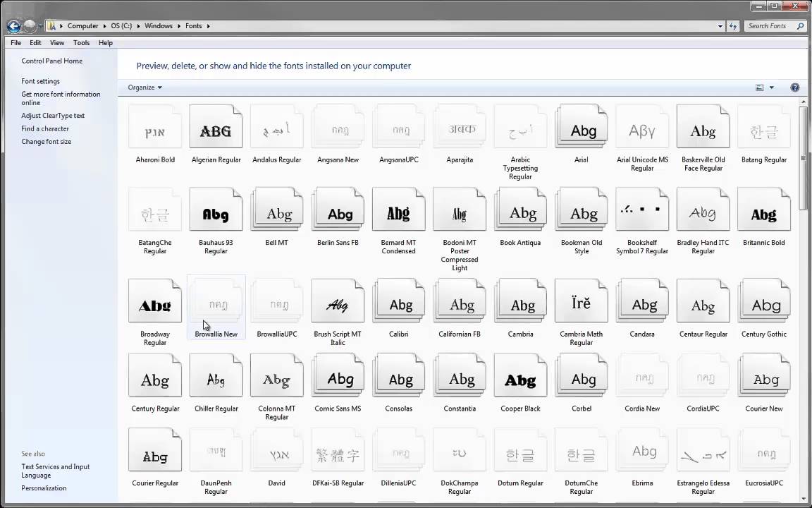Go back with the Back arrow button
Viewport: 812px width, 508px height.
pyautogui.click(x=14, y=26)
